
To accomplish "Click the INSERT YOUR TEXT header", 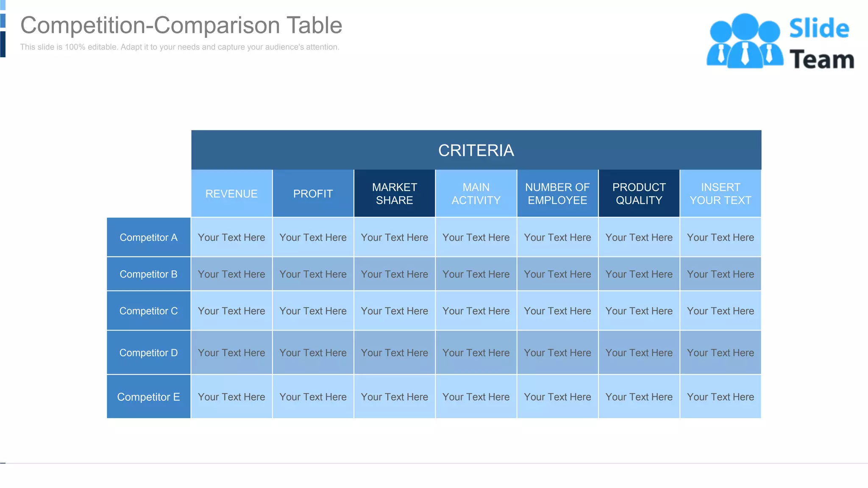I will 720,194.
